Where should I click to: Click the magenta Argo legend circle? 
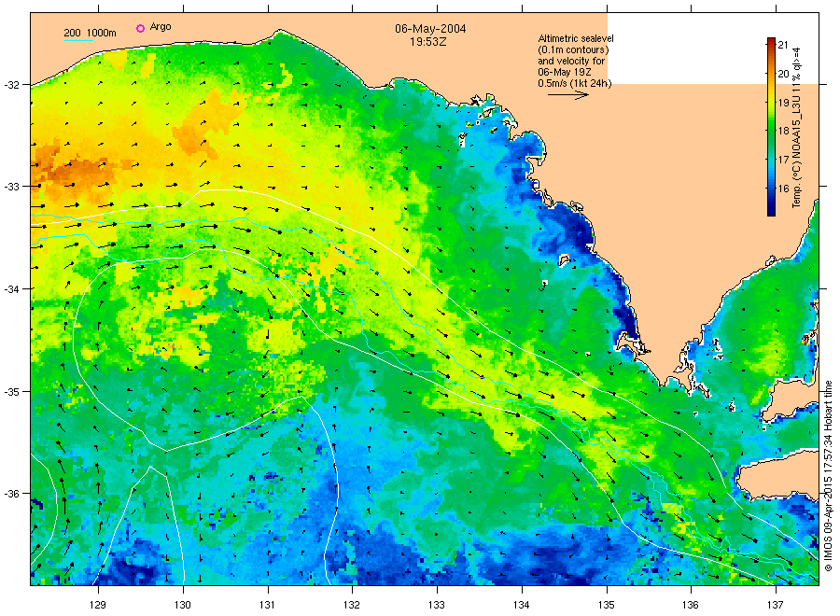[140, 28]
